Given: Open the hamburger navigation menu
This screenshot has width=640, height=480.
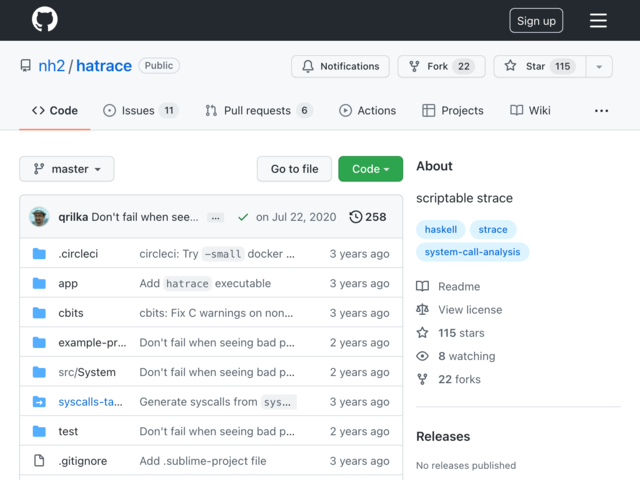Looking at the screenshot, I should [598, 20].
